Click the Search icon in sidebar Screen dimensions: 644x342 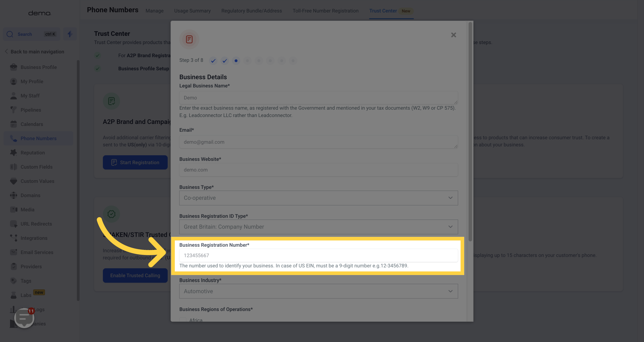pos(9,34)
